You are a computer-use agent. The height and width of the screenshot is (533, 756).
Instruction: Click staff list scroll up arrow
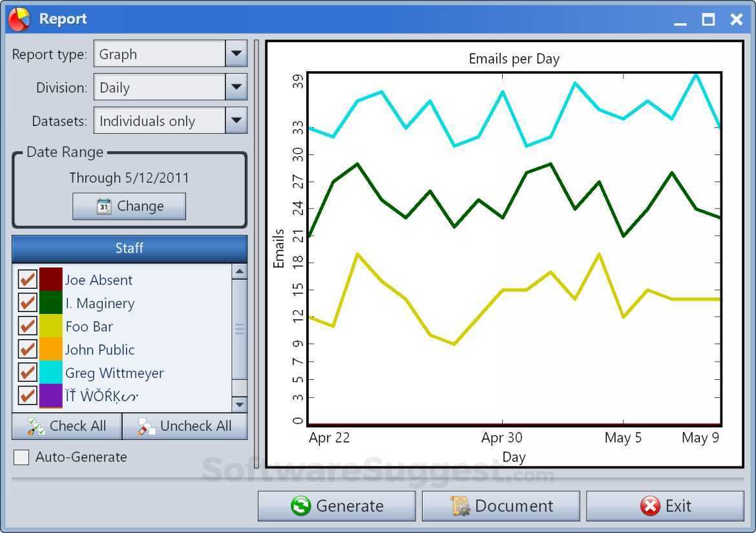(239, 272)
